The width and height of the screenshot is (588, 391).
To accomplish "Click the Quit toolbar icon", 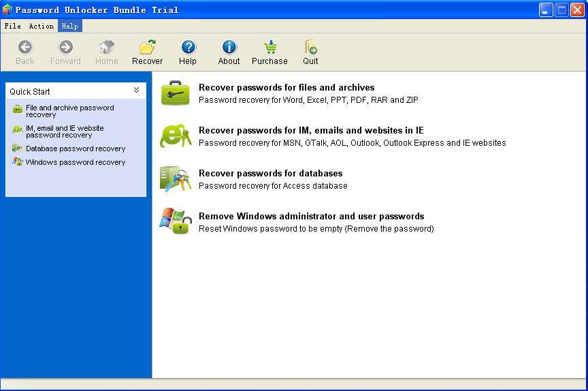I will [x=310, y=48].
